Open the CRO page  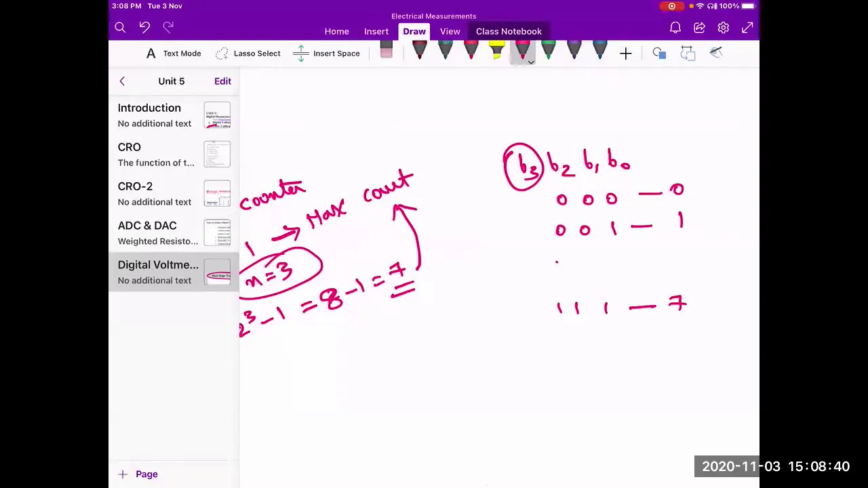(x=174, y=155)
